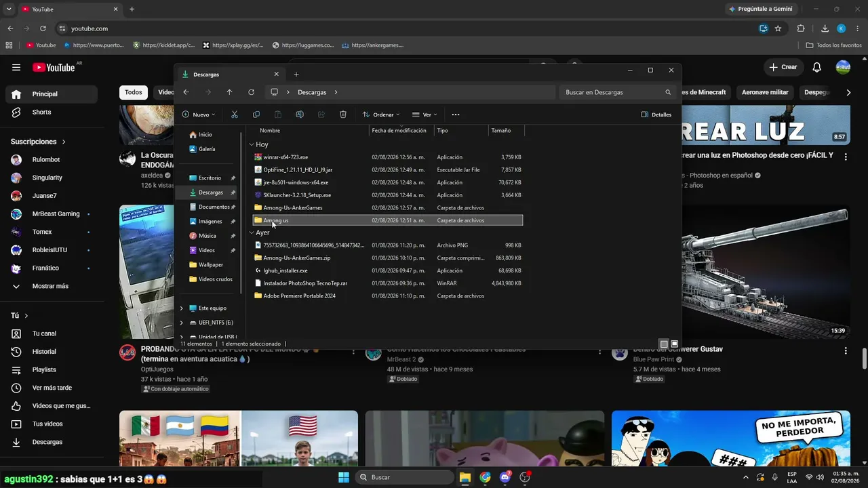Click Pregúntale a Gemini in Chrome
Viewport: 868px width, 488px height.
pos(762,9)
